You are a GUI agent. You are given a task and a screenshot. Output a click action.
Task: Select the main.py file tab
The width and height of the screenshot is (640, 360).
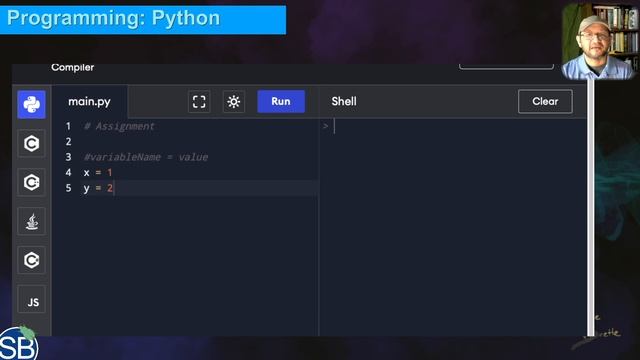tap(89, 102)
